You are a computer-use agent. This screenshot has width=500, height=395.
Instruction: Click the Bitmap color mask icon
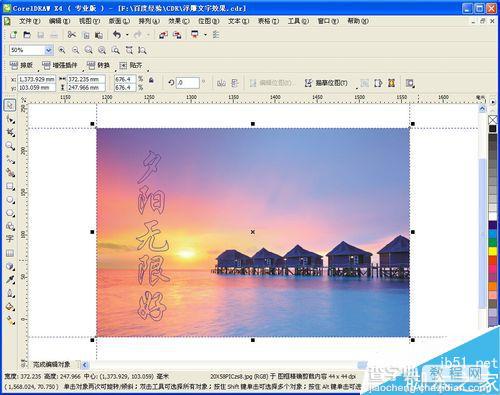392,83
